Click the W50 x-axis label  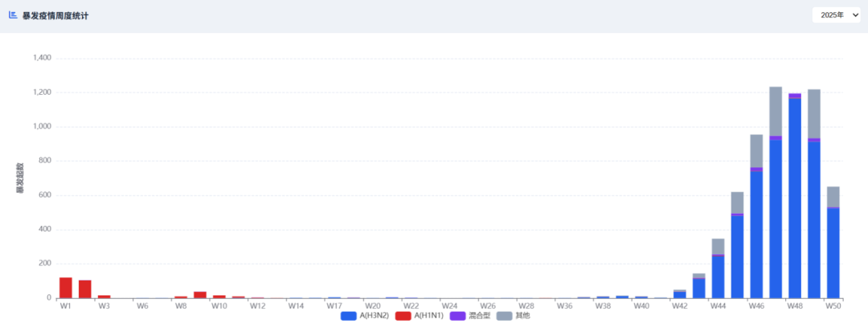tap(833, 305)
